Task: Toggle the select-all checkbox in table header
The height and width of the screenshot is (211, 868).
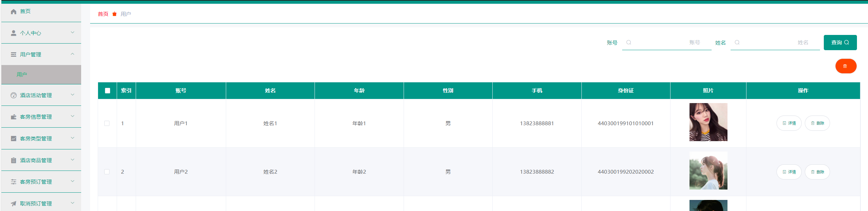Action: pyautogui.click(x=107, y=91)
